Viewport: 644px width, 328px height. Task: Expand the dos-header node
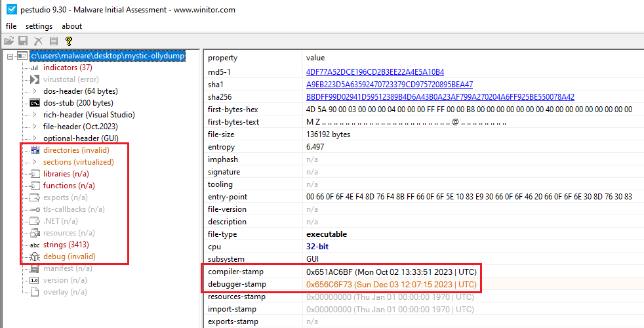point(35,91)
